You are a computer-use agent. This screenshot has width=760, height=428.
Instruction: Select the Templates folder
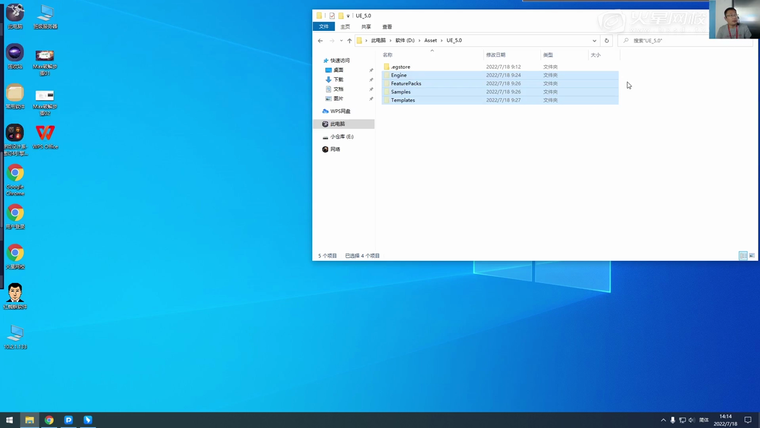click(402, 100)
